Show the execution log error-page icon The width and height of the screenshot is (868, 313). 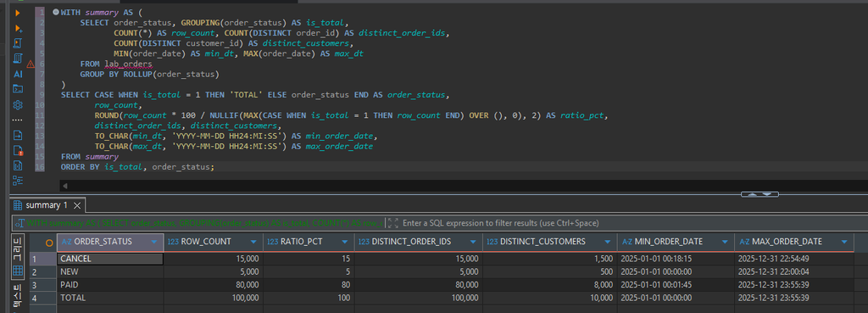[18, 150]
